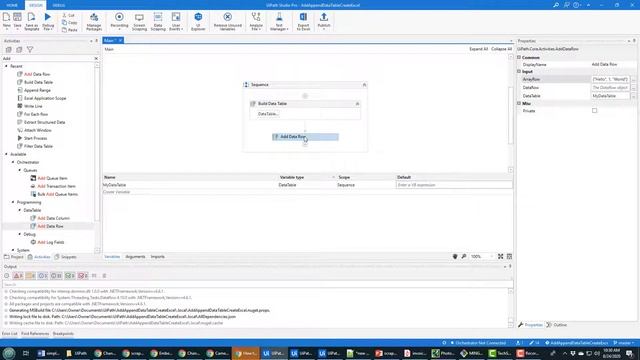Collapse the Sequence container
The width and height of the screenshot is (640, 360).
pos(364,84)
